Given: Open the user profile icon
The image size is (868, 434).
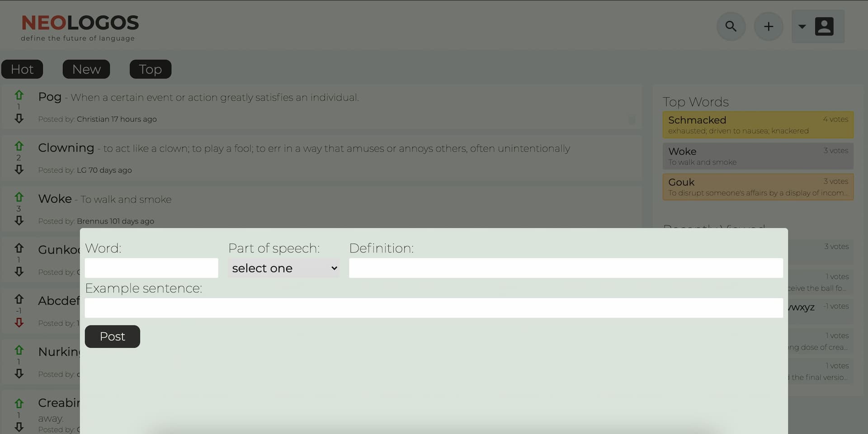Looking at the screenshot, I should pyautogui.click(x=824, y=27).
